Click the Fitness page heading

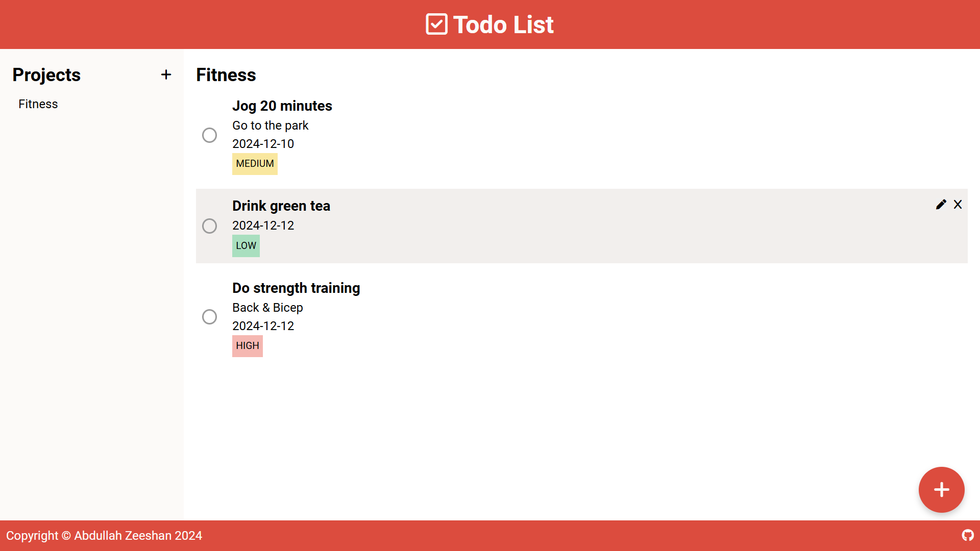226,75
